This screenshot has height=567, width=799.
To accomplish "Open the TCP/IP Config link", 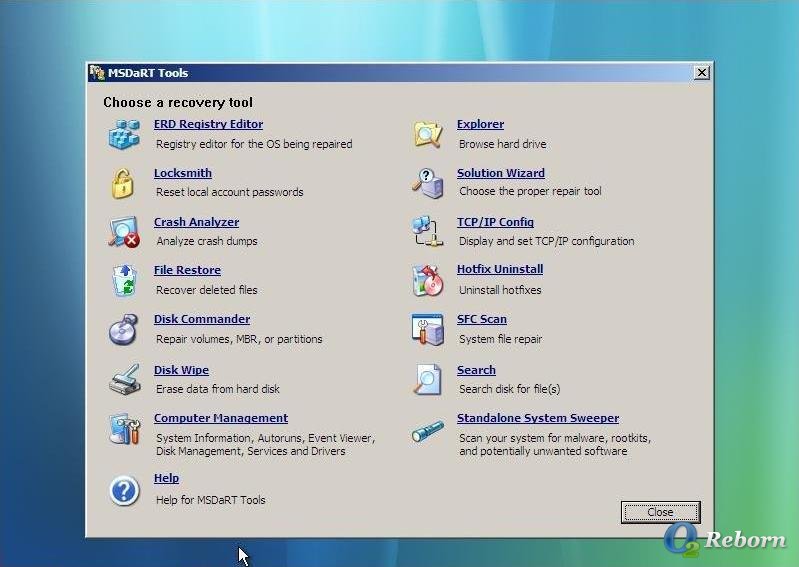I will (495, 222).
